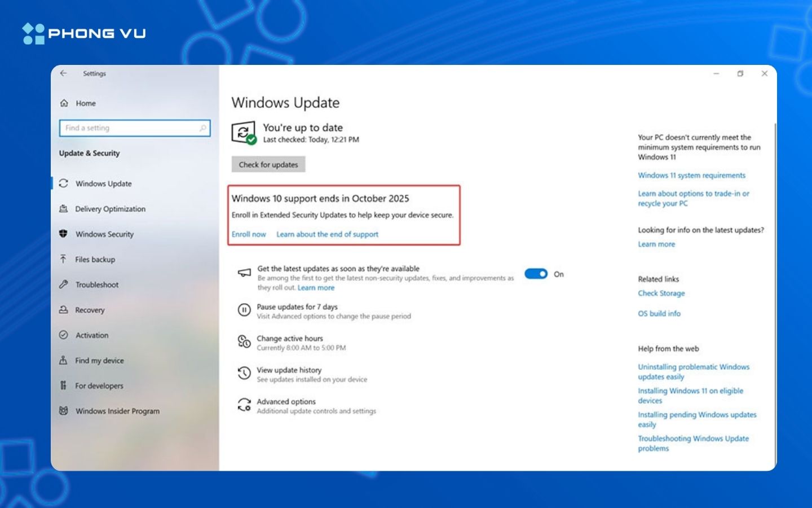Click the Windows Update sync icon in sidebar
This screenshot has height=508, width=812.
64,183
